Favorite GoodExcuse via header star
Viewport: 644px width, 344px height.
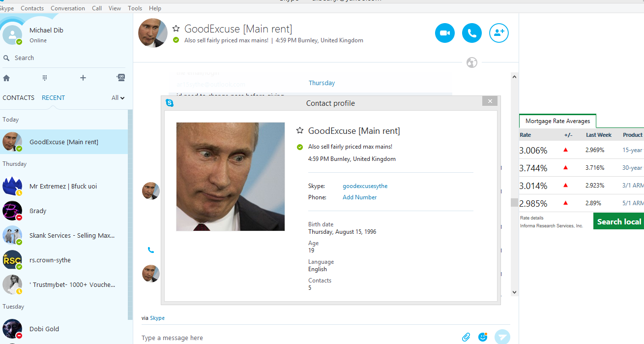pyautogui.click(x=176, y=29)
